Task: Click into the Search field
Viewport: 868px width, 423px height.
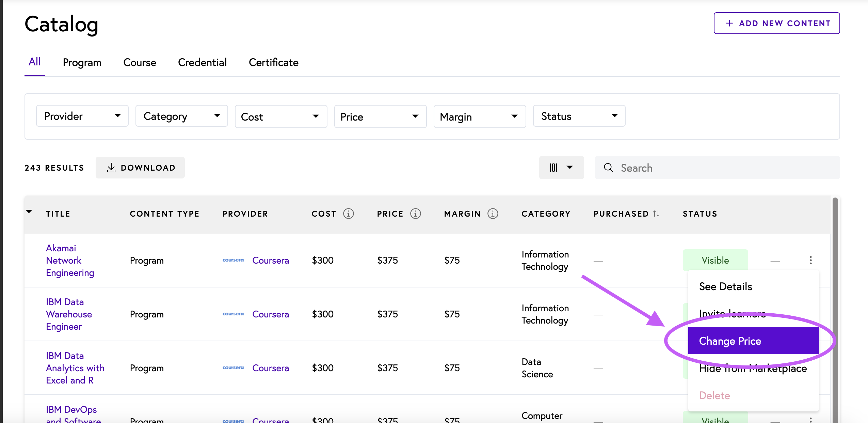Action: pyautogui.click(x=717, y=168)
